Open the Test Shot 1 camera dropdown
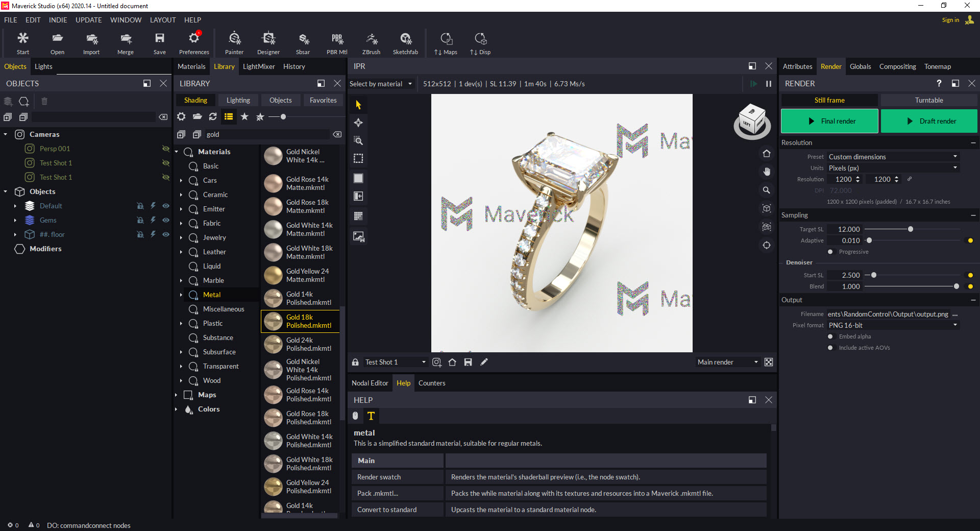The width and height of the screenshot is (980, 531). pos(396,362)
